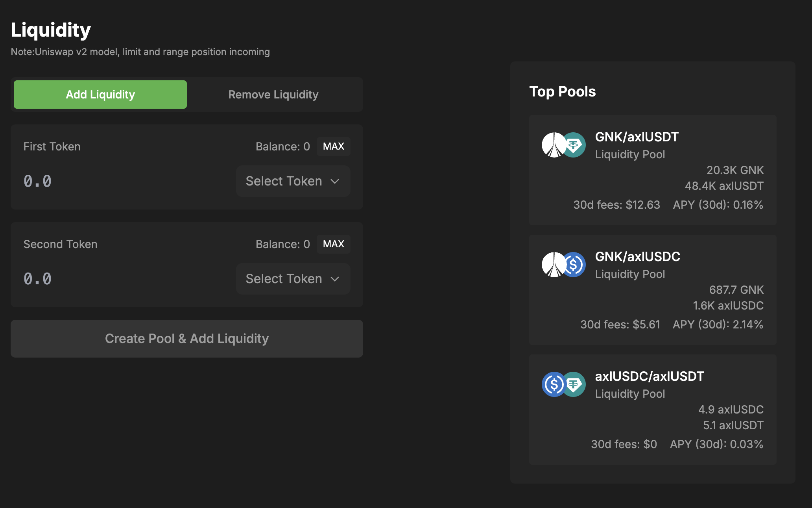The width and height of the screenshot is (812, 508).
Task: Click USDC icon in axlUSDC/axlUSDT pool
Action: click(553, 384)
